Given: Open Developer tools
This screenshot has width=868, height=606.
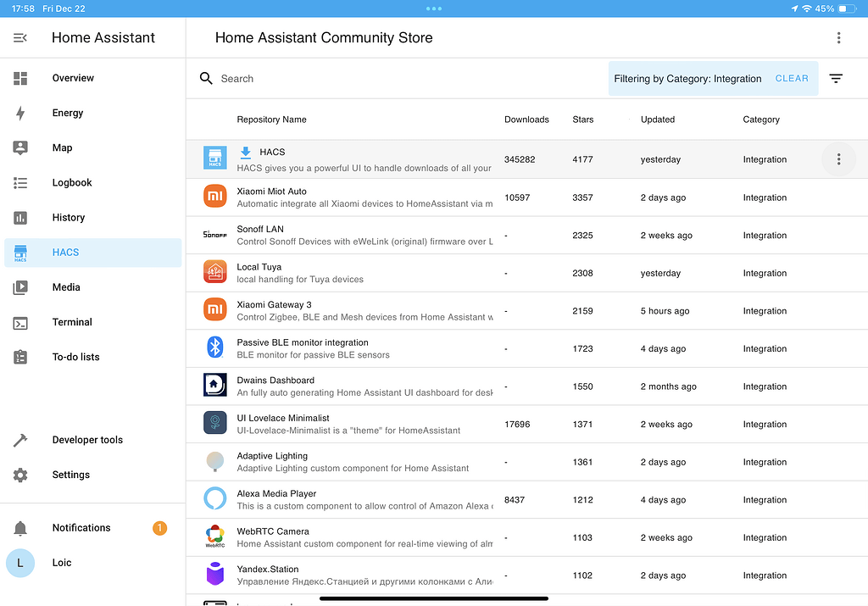Looking at the screenshot, I should [x=87, y=440].
